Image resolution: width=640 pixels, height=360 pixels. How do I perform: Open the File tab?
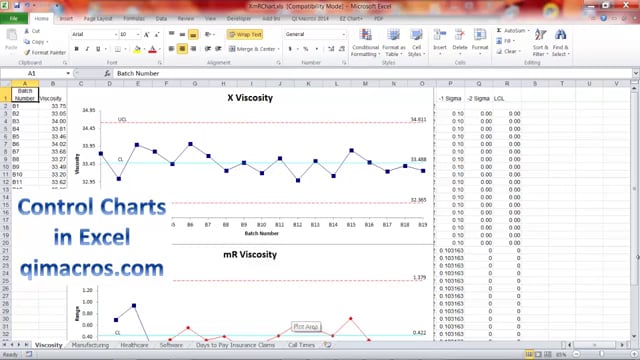(x=14, y=19)
